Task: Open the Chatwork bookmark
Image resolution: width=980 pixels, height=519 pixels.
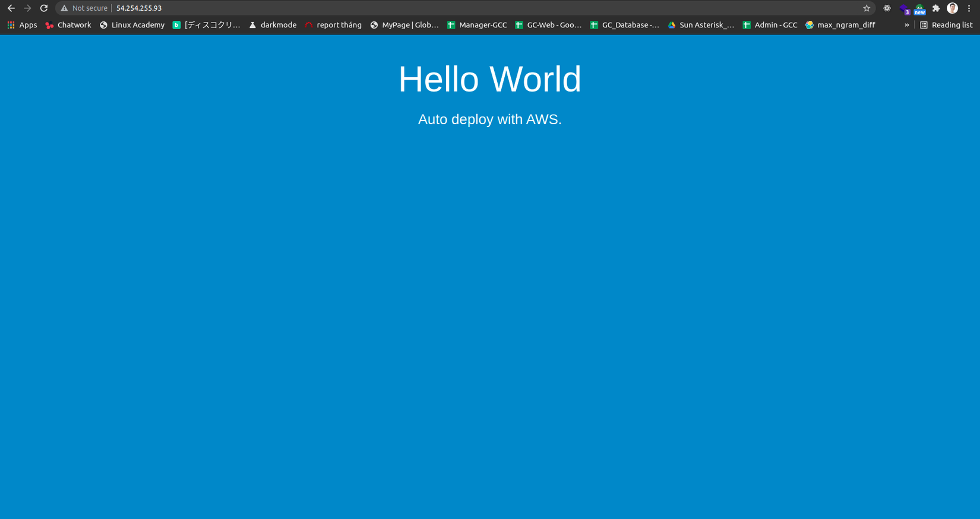Action: (x=68, y=25)
